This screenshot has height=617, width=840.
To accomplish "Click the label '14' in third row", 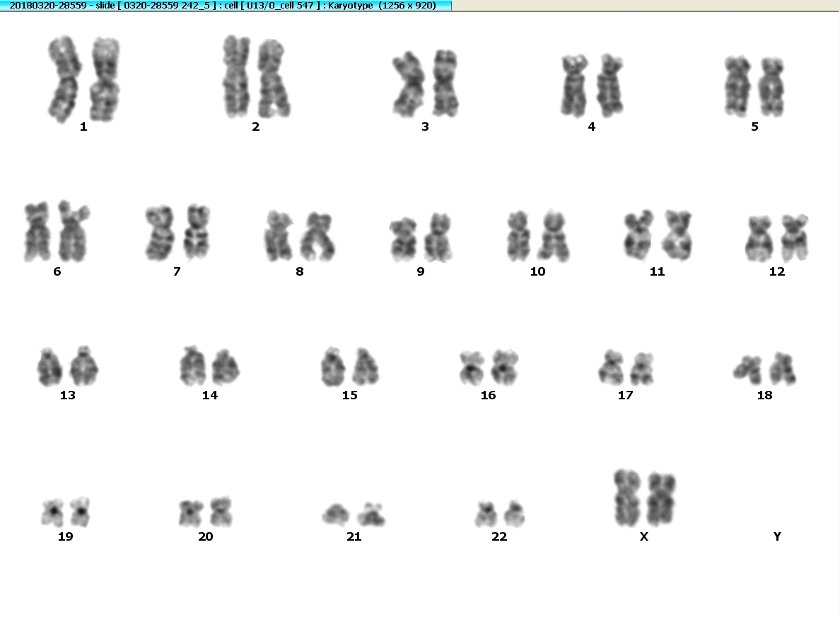I will pos(210,395).
